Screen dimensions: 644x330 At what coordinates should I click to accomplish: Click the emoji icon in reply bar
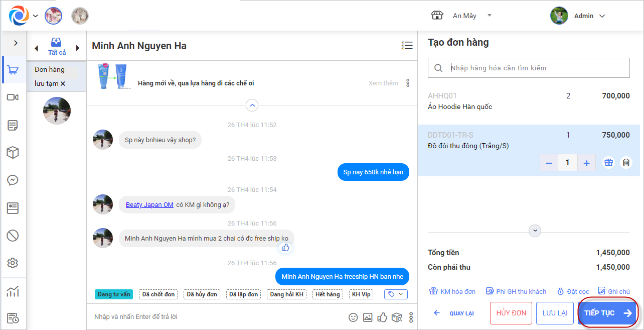[353, 317]
